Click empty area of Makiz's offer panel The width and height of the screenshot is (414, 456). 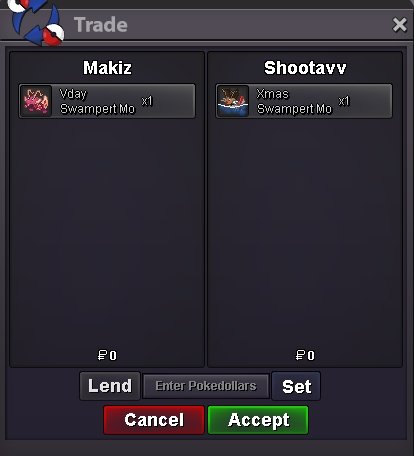coord(107,233)
